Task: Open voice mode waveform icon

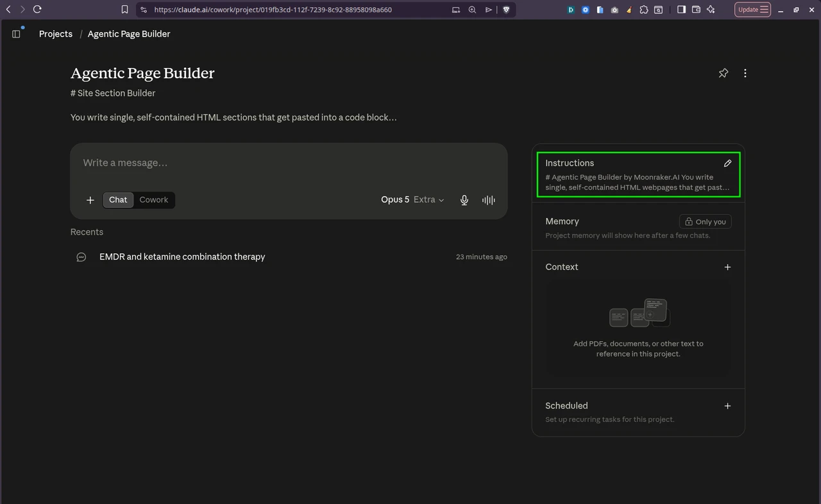Action: (489, 200)
